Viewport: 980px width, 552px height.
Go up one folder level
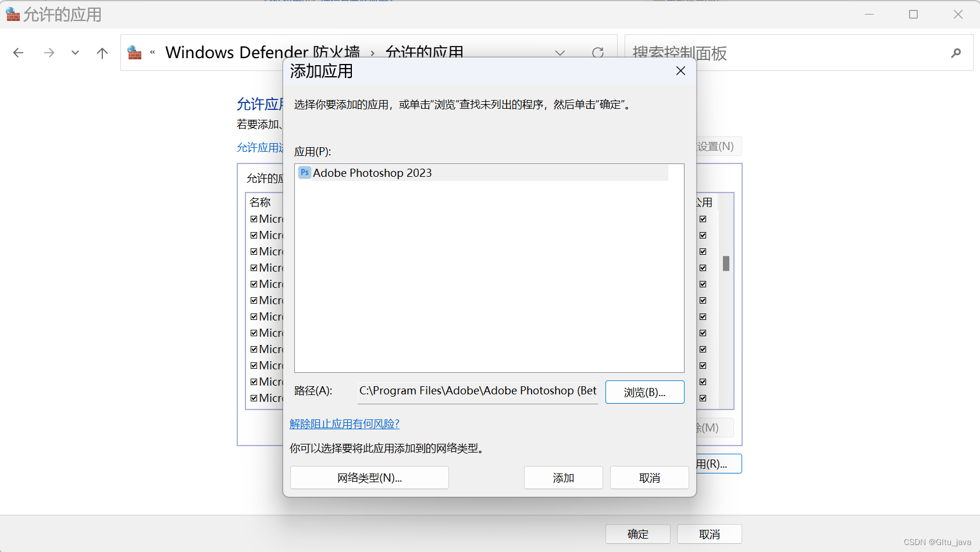[102, 53]
